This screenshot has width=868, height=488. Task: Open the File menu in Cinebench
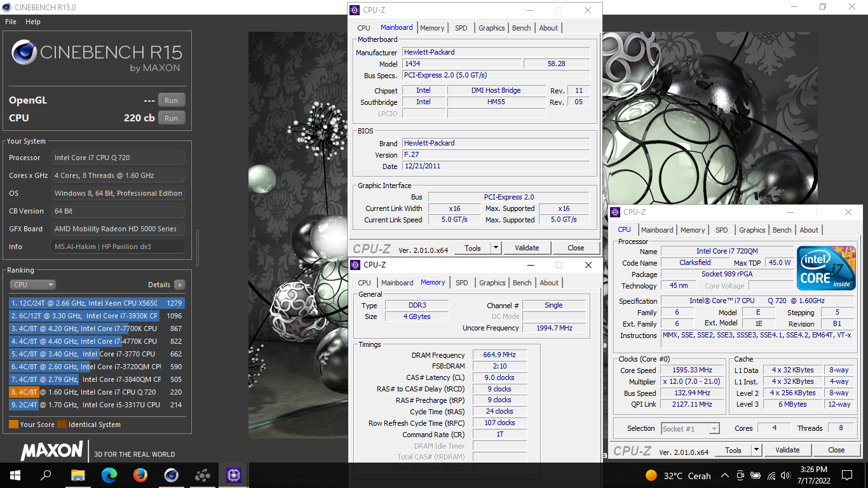point(11,22)
